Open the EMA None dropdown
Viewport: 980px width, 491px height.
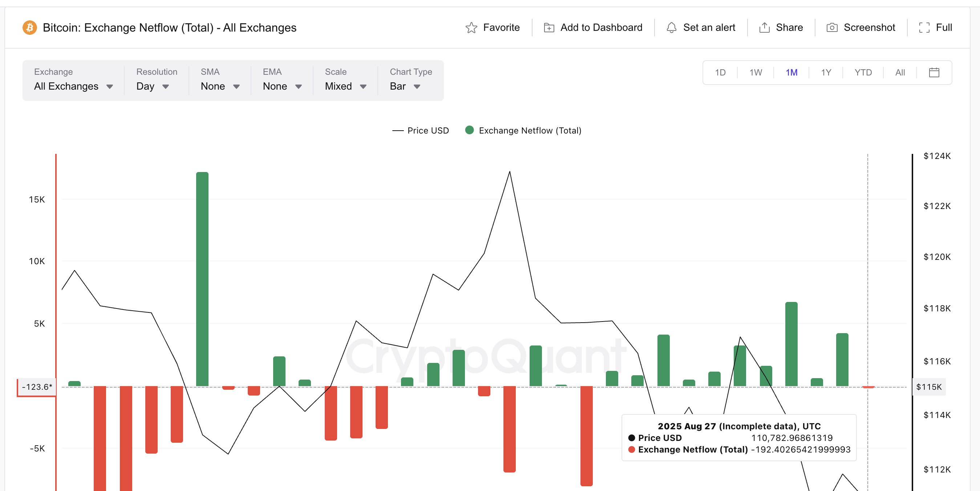(x=282, y=86)
